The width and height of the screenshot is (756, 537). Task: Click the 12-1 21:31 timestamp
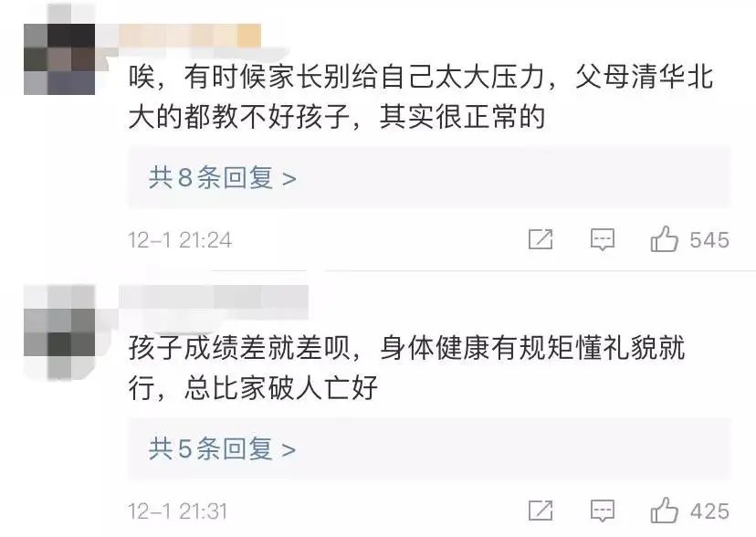click(177, 511)
